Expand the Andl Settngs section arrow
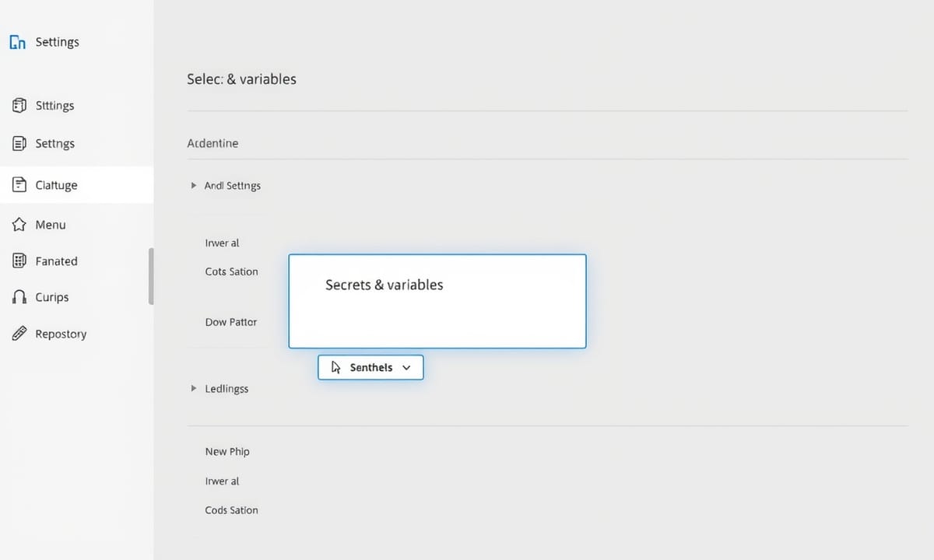934x560 pixels. click(194, 186)
